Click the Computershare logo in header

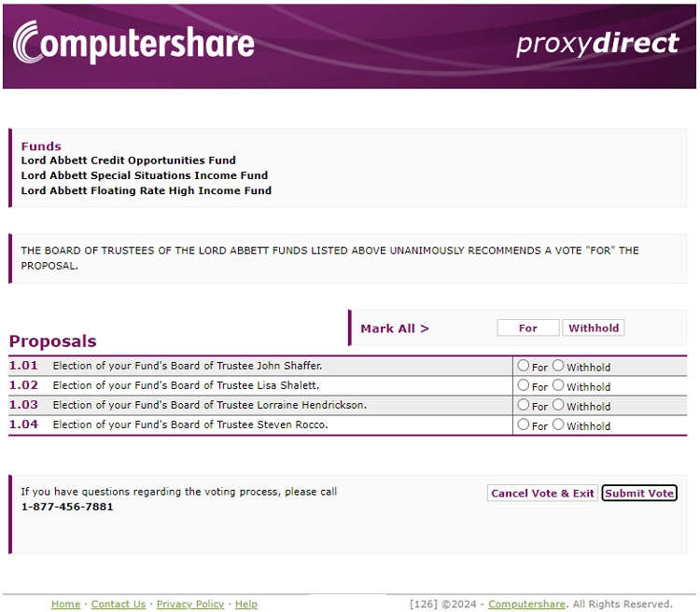(133, 44)
